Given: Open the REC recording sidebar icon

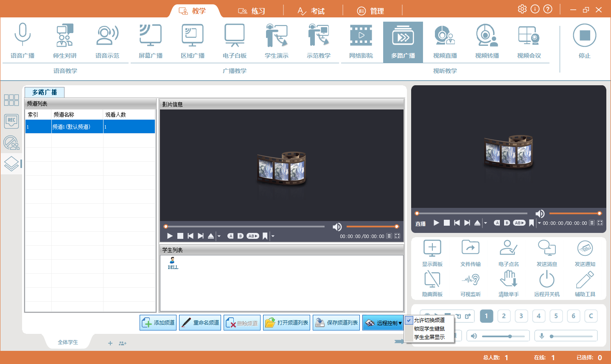Looking at the screenshot, I should (x=11, y=121).
